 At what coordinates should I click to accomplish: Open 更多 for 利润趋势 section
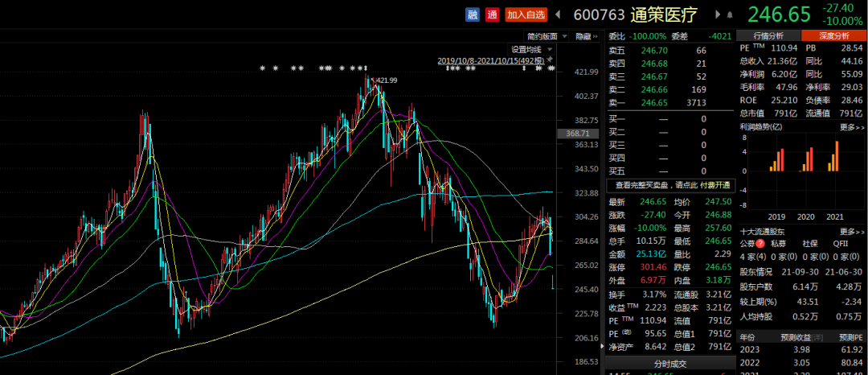tap(851, 127)
